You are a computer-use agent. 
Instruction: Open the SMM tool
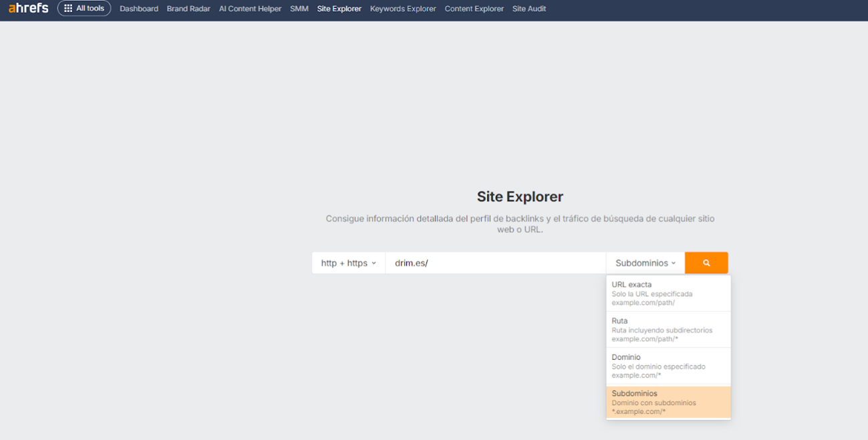[299, 9]
